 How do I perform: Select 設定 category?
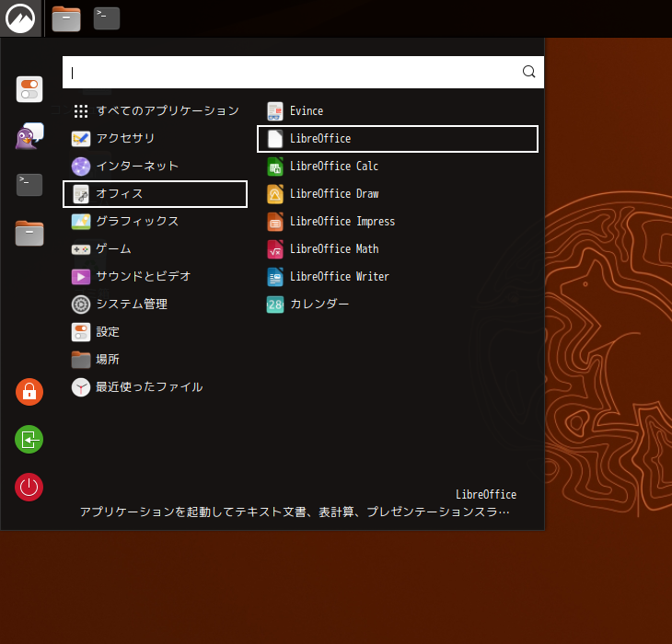[155, 332]
